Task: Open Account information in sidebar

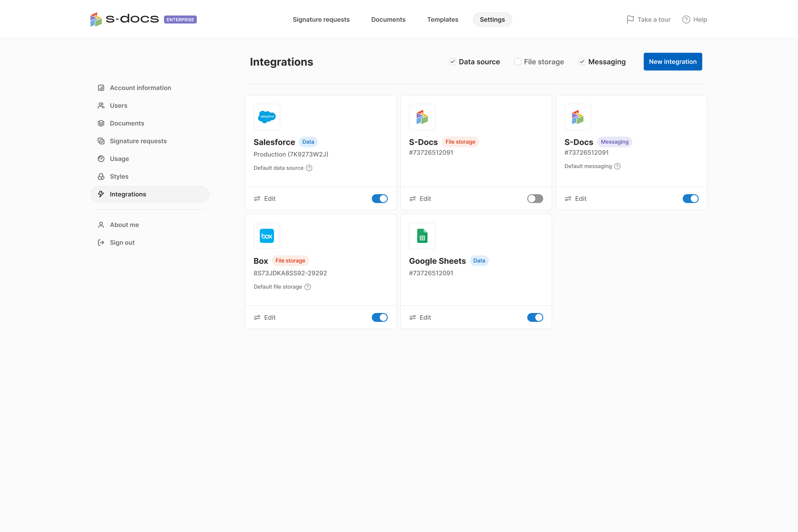Action: (150, 88)
